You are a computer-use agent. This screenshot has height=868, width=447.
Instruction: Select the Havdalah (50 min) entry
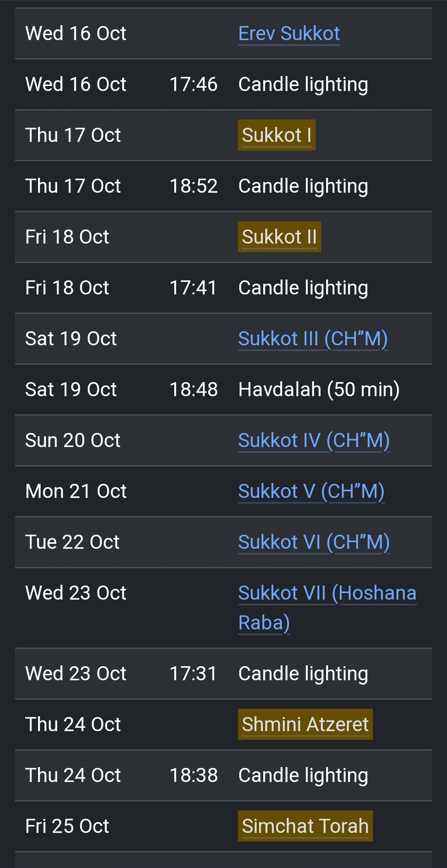pos(319,390)
